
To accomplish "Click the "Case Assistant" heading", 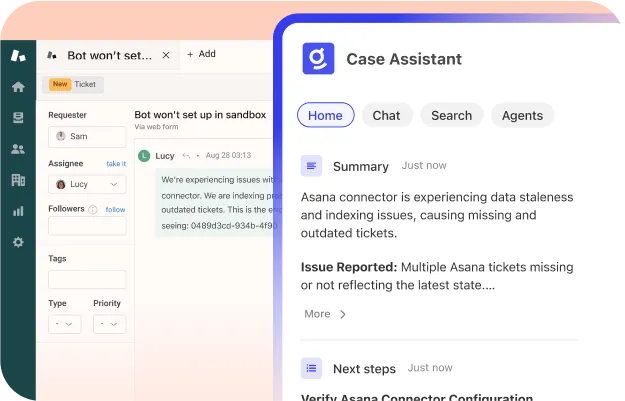I will (404, 59).
